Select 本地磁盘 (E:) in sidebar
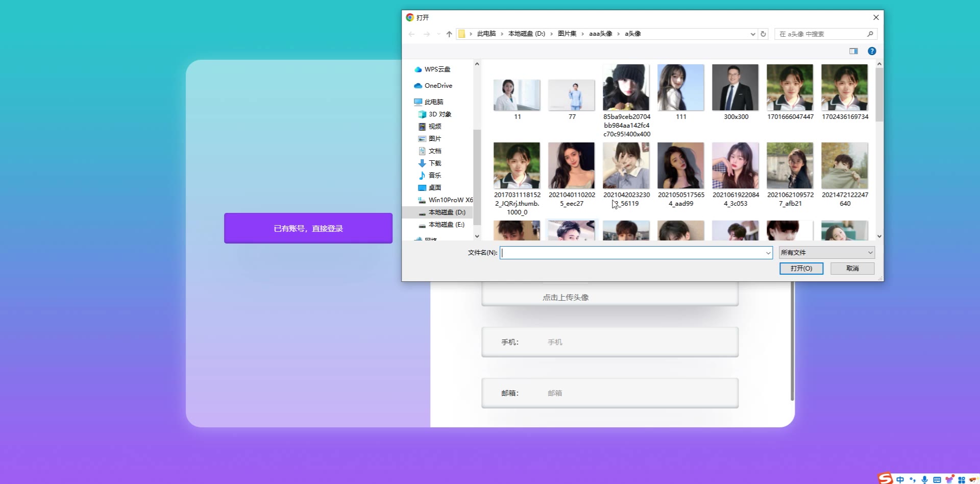 (x=442, y=225)
